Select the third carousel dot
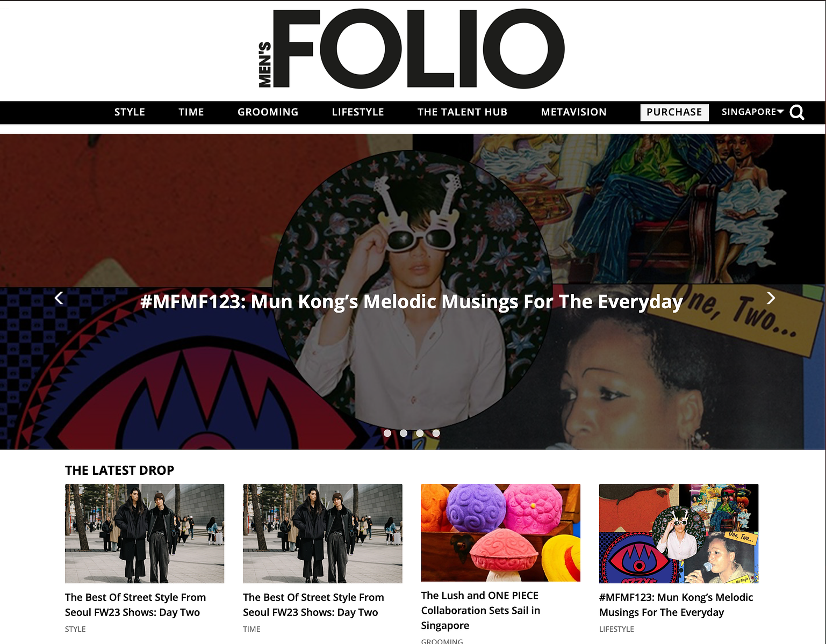The image size is (826, 644). tap(420, 433)
